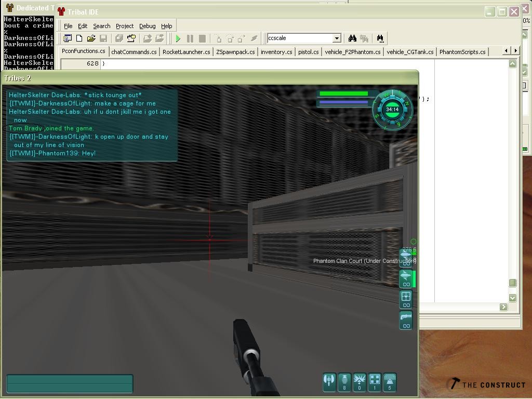Image resolution: width=532 pixels, height=399 pixels.
Task: Open the Help menu
Action: [166, 26]
